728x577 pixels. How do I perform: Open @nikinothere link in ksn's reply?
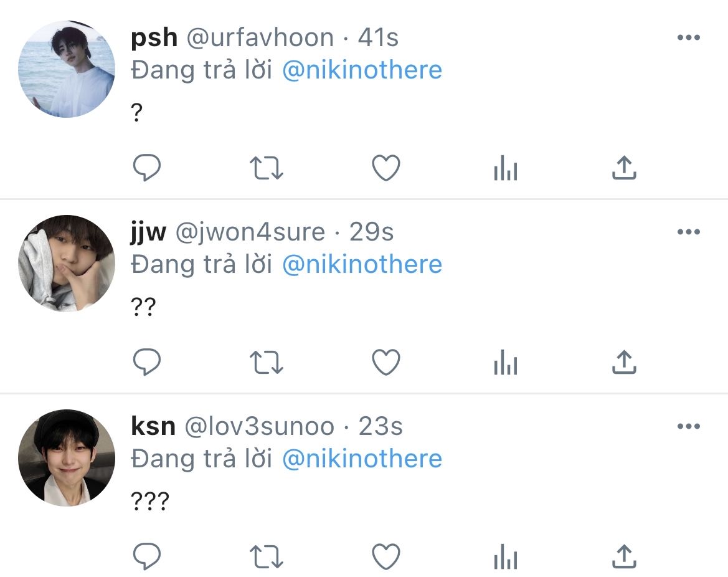[362, 459]
